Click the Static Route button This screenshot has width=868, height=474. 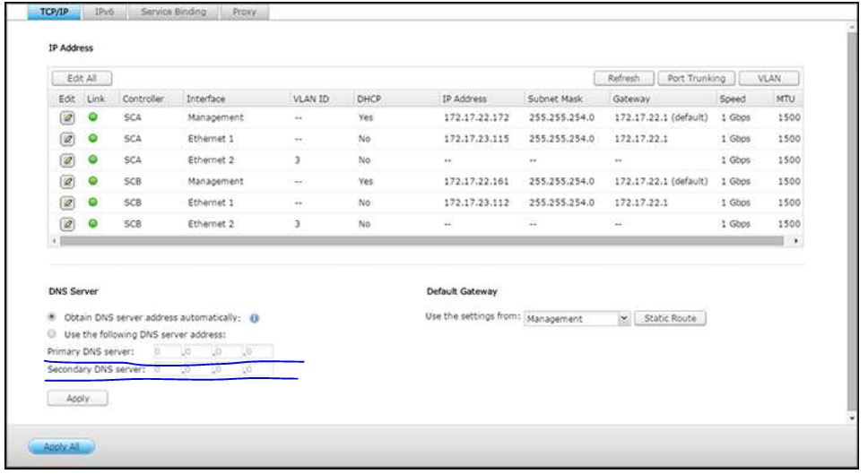[671, 319]
